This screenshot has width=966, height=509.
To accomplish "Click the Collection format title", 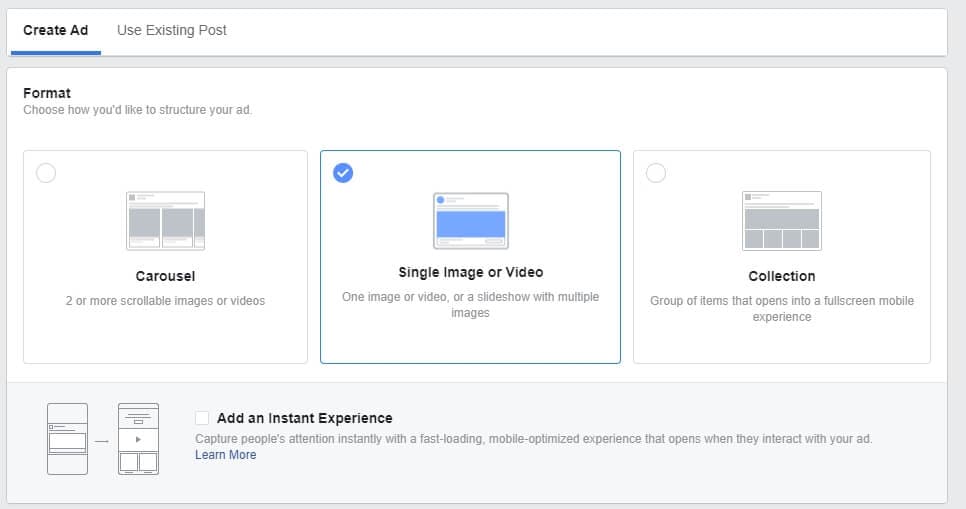I will pyautogui.click(x=781, y=276).
